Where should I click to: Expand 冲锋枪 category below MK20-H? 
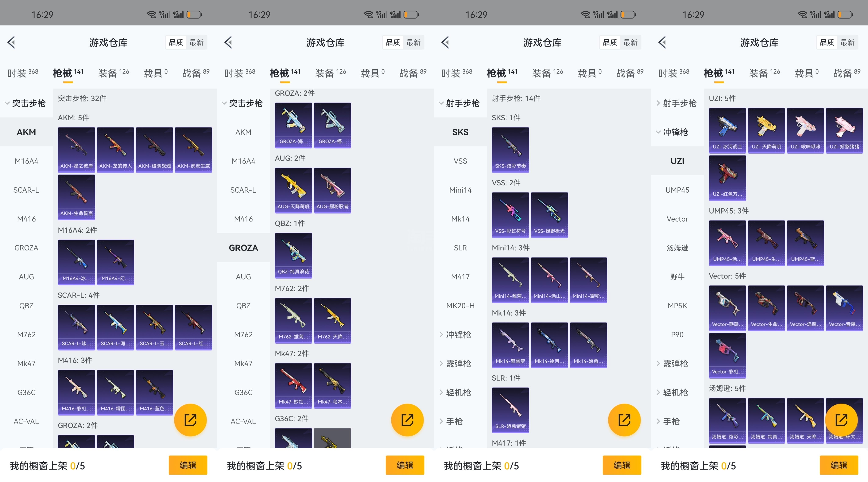(460, 335)
